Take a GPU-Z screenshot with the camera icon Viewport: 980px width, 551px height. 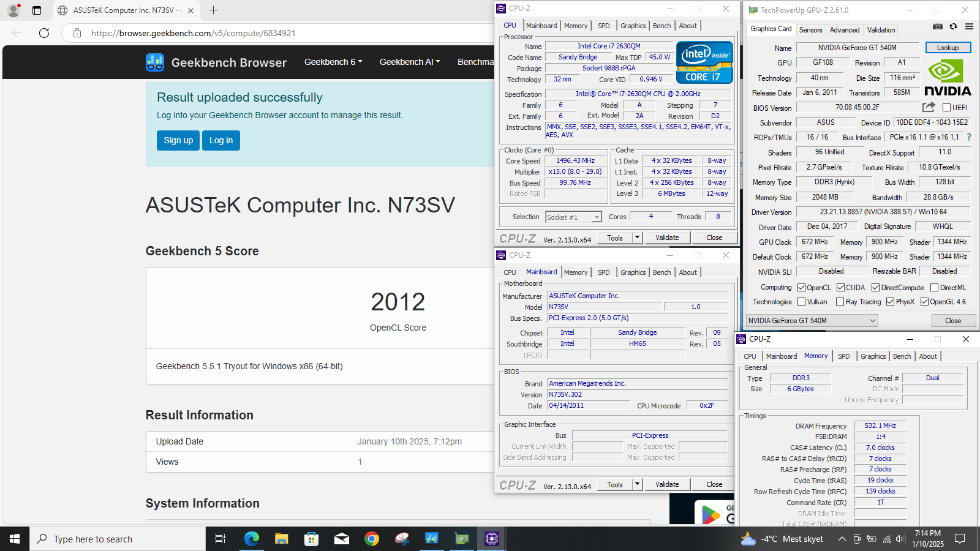(x=938, y=26)
